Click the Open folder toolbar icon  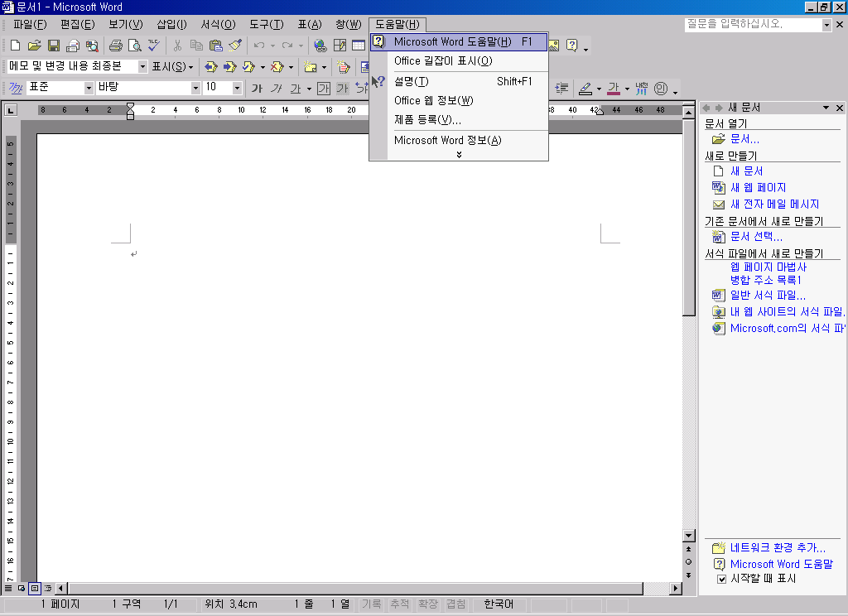pyautogui.click(x=34, y=46)
